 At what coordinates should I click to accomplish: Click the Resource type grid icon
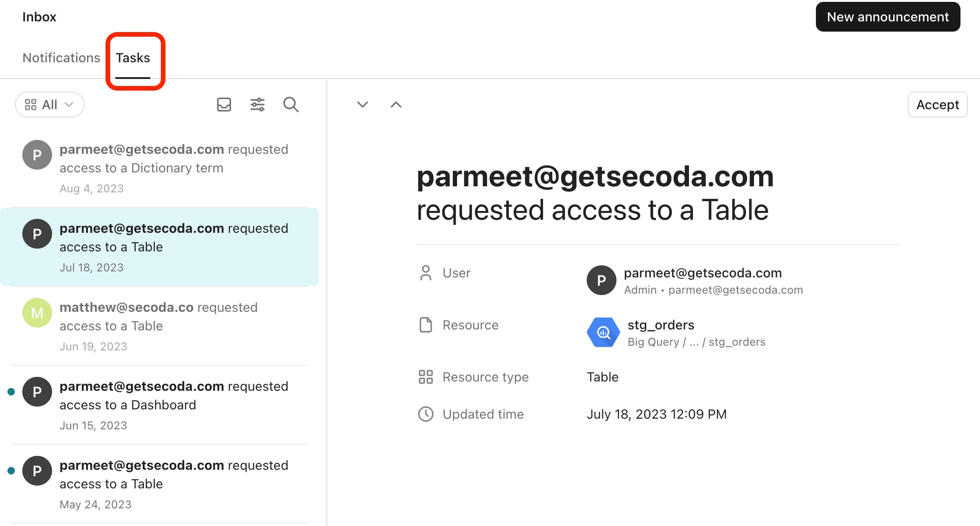tap(426, 377)
